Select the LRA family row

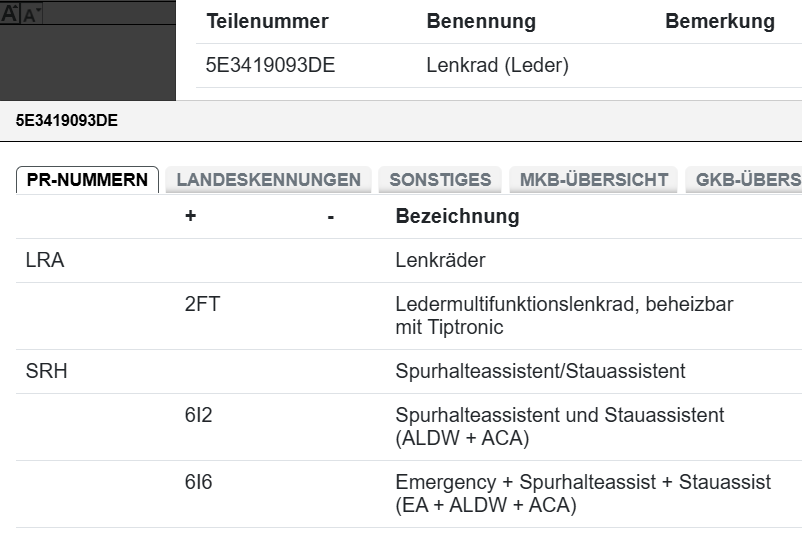point(44,261)
